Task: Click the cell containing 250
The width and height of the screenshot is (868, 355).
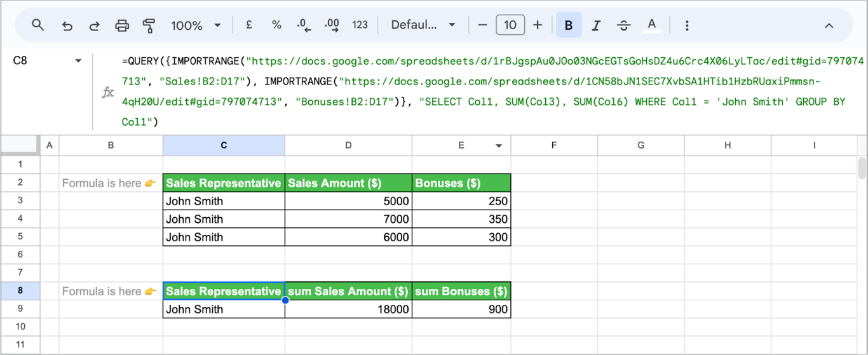Action: point(461,201)
